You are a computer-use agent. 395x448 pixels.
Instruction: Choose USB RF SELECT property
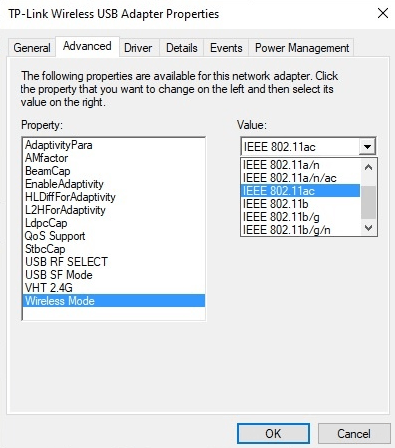pyautogui.click(x=114, y=262)
